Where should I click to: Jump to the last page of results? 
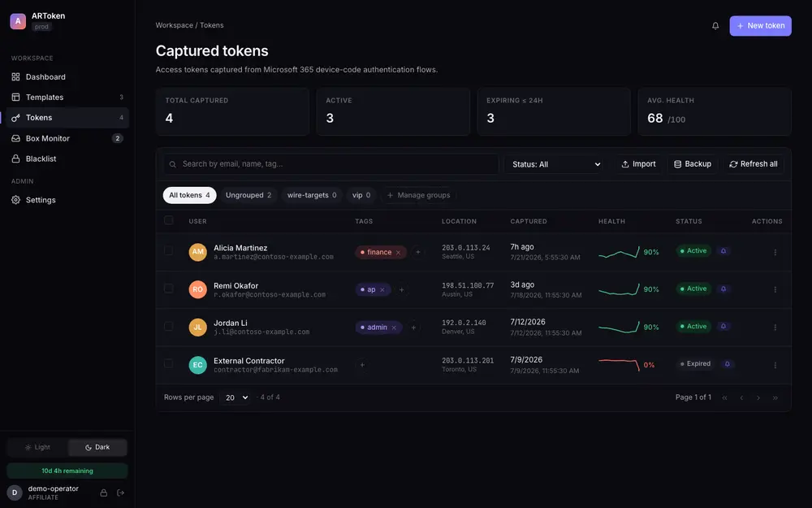tap(775, 397)
